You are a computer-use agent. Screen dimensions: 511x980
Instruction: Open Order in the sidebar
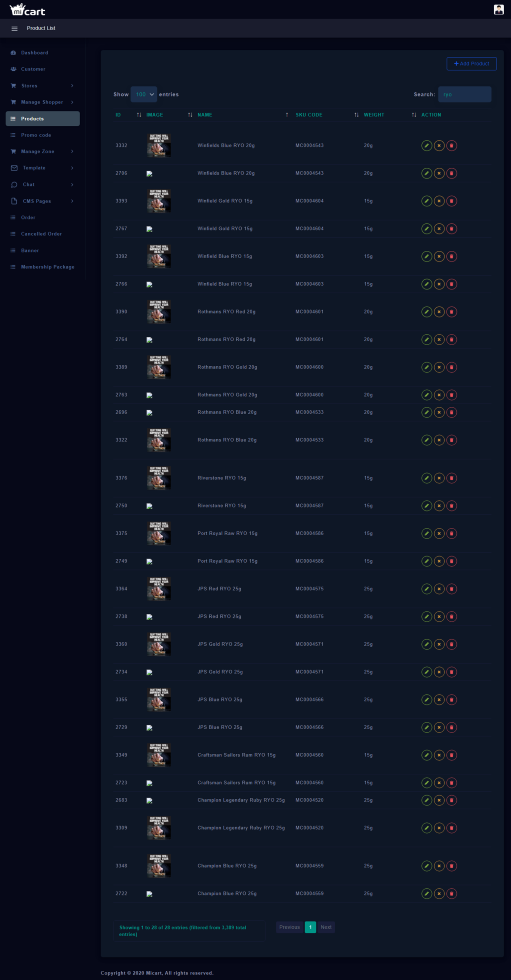(x=43, y=218)
